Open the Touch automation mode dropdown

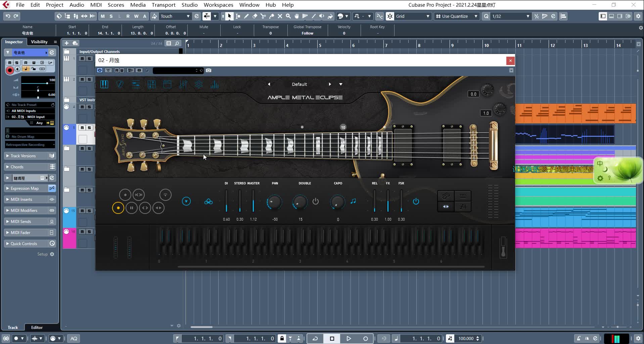[x=175, y=16]
